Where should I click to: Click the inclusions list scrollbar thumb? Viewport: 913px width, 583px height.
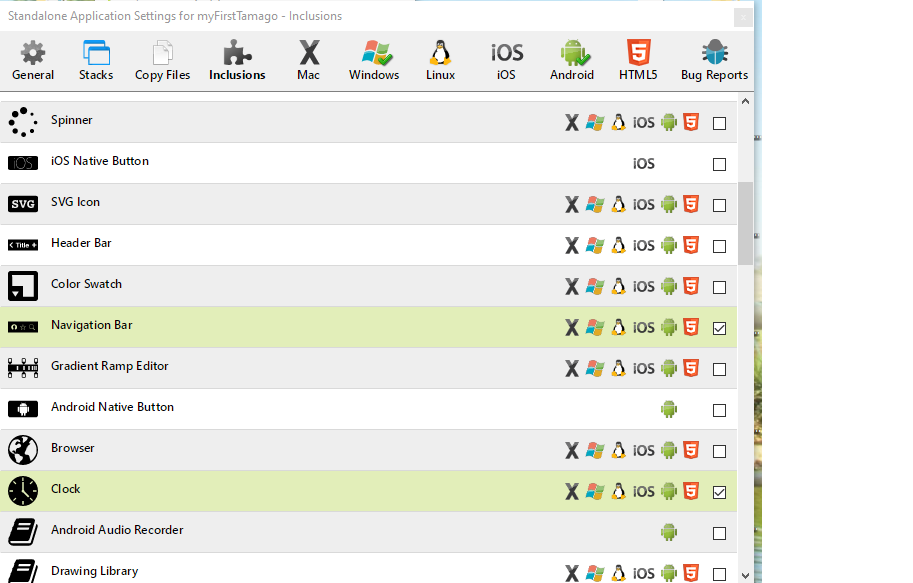click(745, 224)
